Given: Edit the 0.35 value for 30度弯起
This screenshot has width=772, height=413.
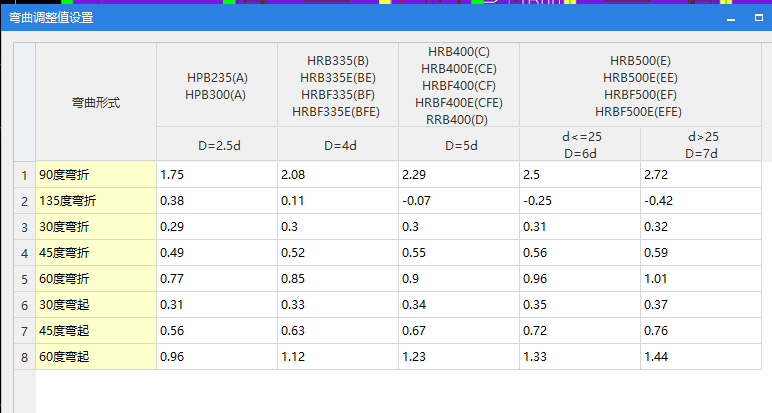Looking at the screenshot, I should 580,305.
